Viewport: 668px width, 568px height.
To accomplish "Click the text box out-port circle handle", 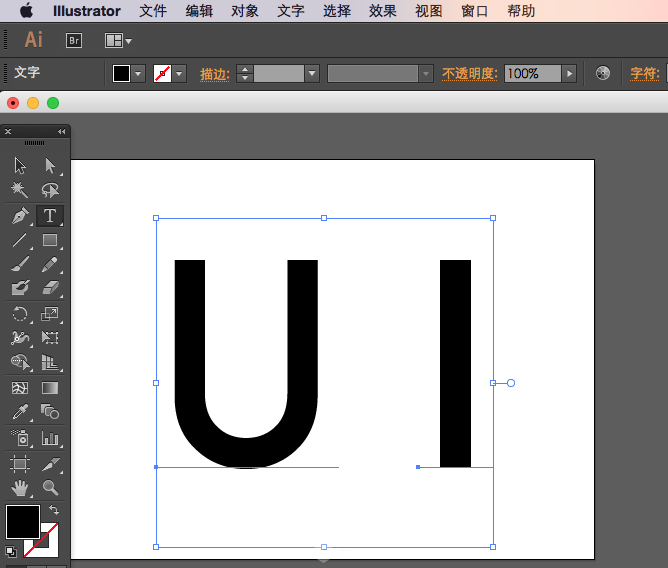I will pyautogui.click(x=511, y=383).
